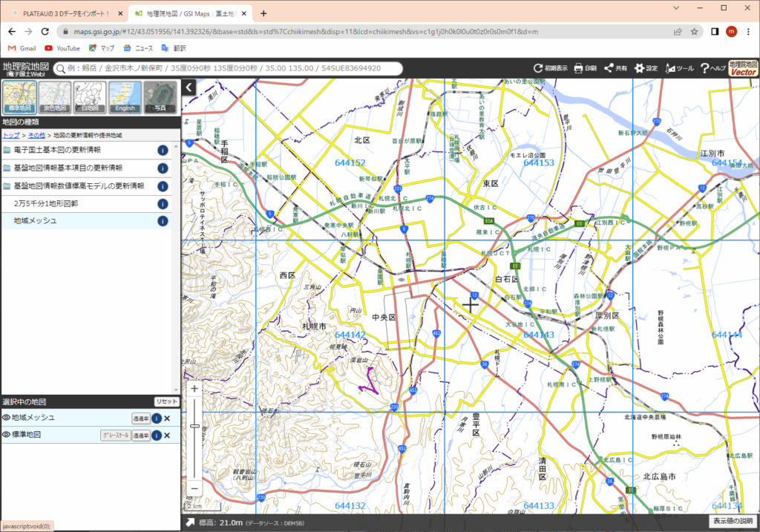
Task: Collapse the left side panel arrow
Action: coord(189,87)
